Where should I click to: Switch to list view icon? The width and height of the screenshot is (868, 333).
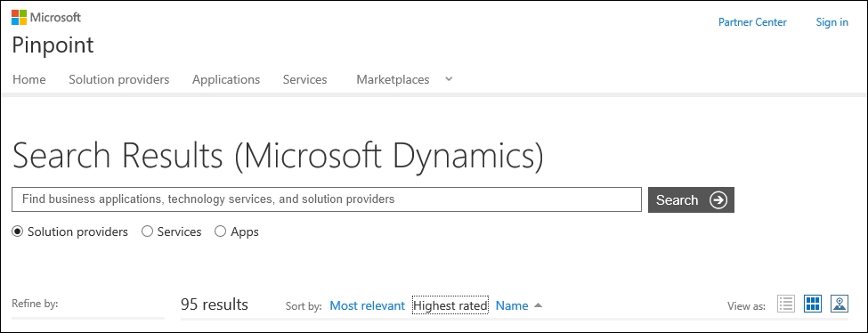[x=785, y=304]
